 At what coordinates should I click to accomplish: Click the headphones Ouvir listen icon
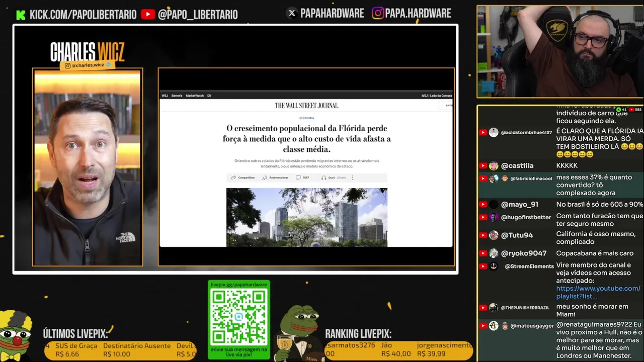coord(324,177)
